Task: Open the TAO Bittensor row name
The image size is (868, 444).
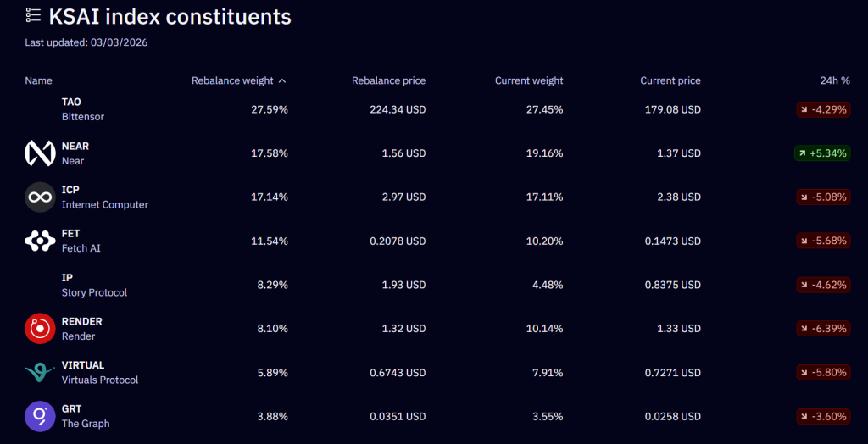Action: tap(82, 109)
